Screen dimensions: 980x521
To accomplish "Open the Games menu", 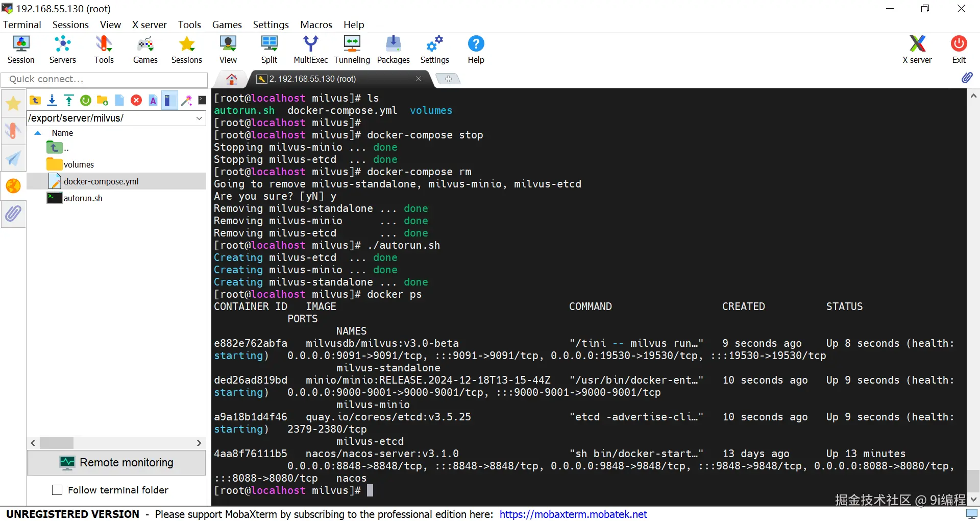I will tap(227, 25).
